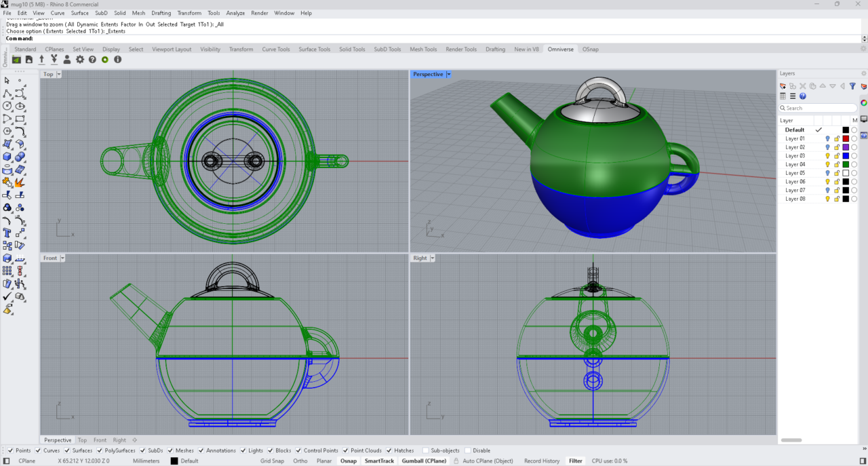The image size is (868, 466).
Task: Switch to the Surface Tools tab
Action: [x=314, y=49]
